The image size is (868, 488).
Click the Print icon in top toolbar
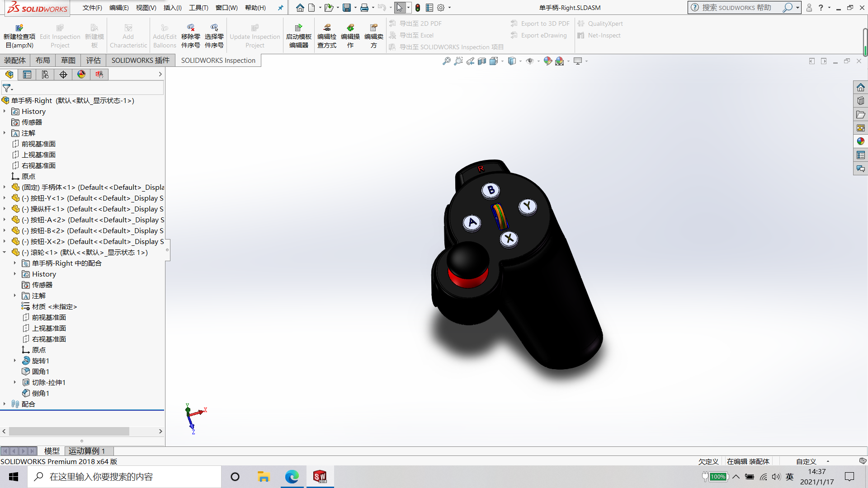click(x=364, y=8)
